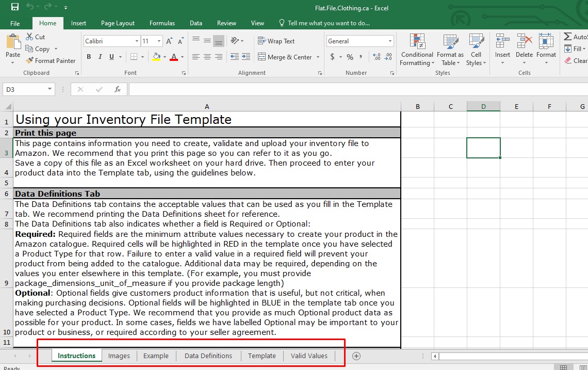This screenshot has height=370, width=588.
Task: Toggle Bold formatting
Action: click(89, 57)
